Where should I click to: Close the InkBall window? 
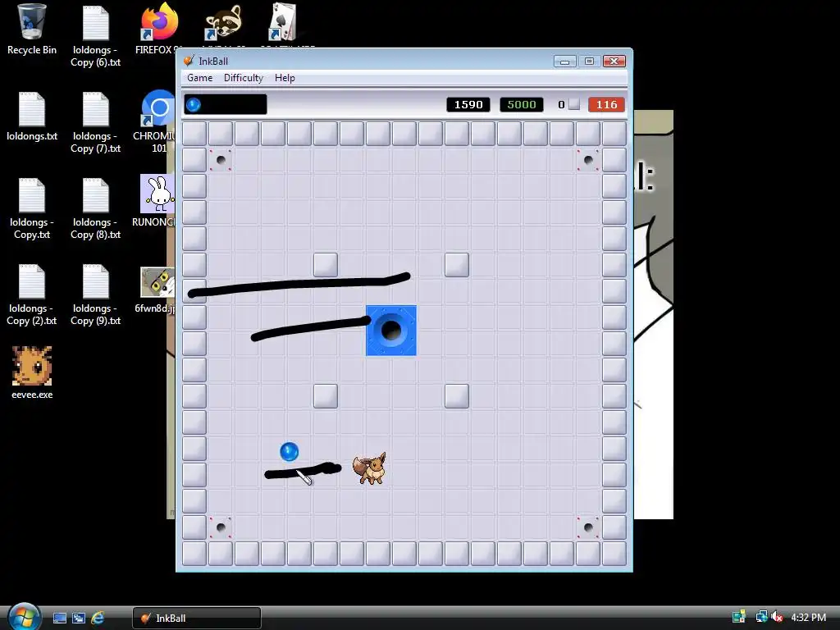614,61
